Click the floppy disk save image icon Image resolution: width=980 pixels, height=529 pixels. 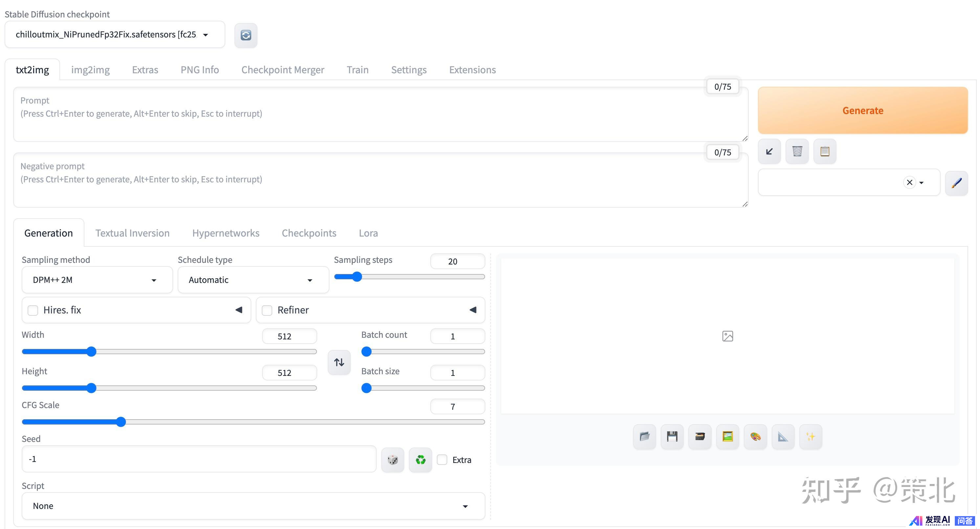pyautogui.click(x=672, y=437)
